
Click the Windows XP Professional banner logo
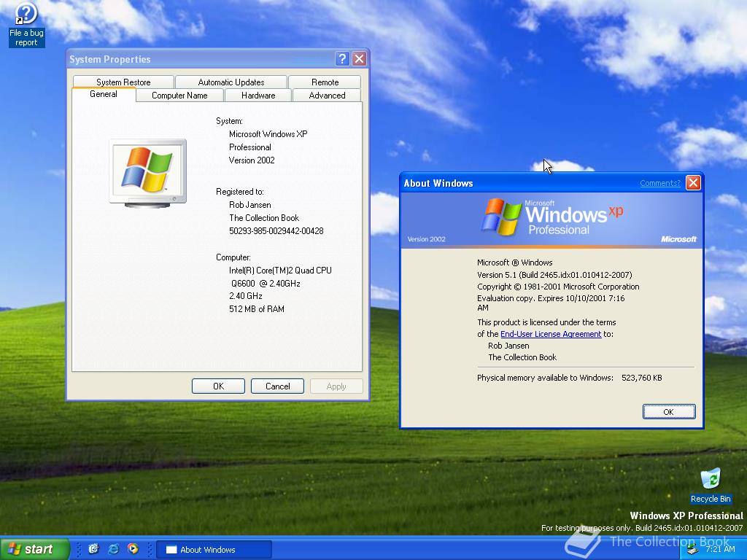pos(551,217)
